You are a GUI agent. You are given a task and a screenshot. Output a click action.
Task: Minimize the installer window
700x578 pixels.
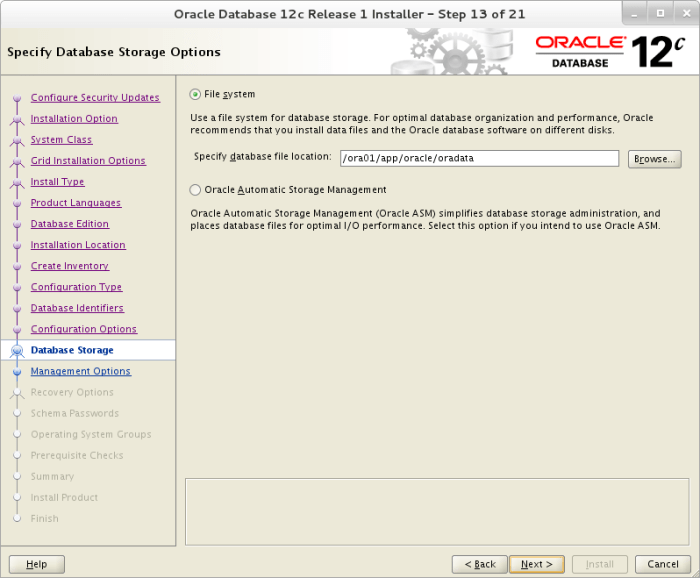tap(634, 13)
